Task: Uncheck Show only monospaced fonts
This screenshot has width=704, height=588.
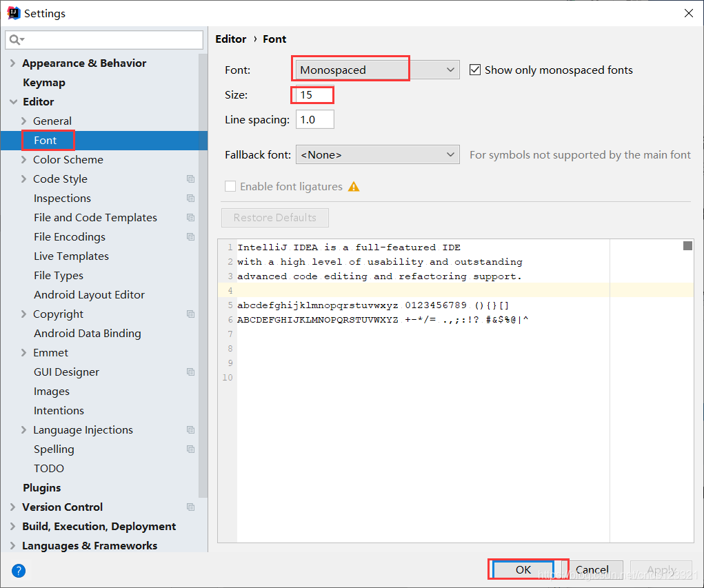Action: click(x=475, y=70)
